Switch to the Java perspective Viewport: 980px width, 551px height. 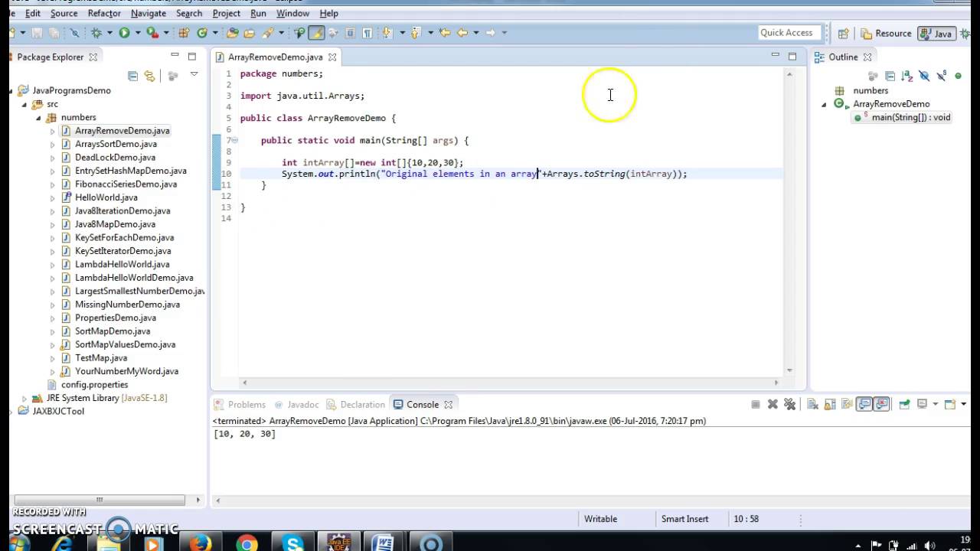pos(936,33)
